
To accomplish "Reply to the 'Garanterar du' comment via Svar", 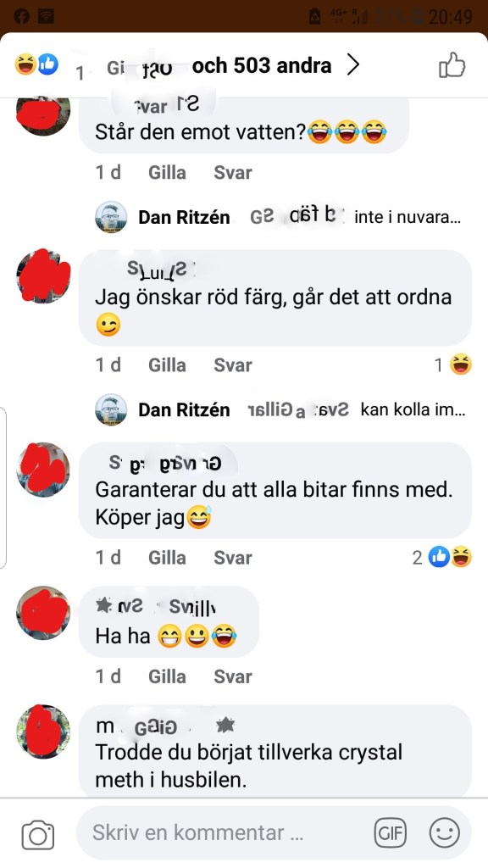I will (x=233, y=558).
